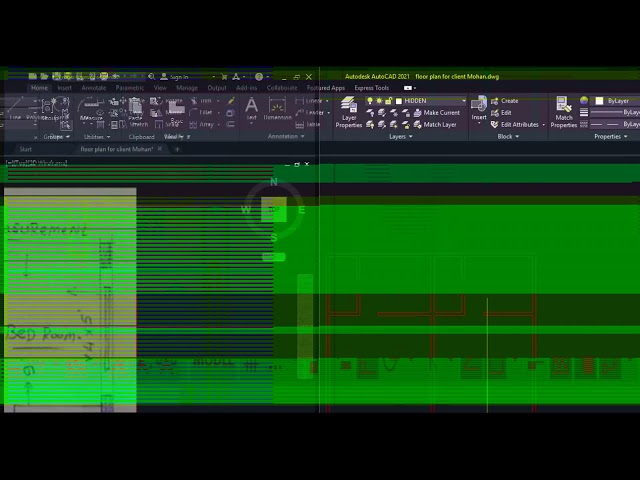Screen dimensions: 640x480
Task: Click the block Edit tool
Action: pyautogui.click(x=501, y=113)
